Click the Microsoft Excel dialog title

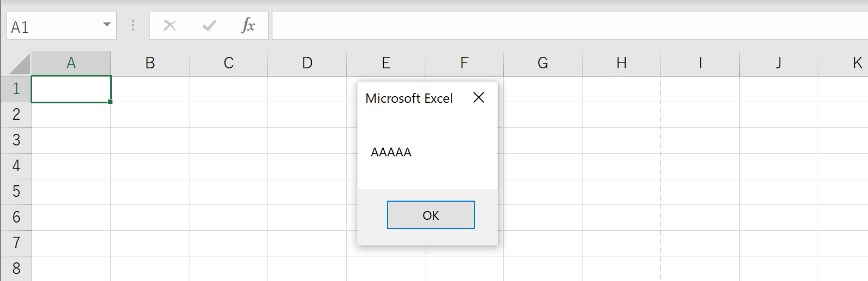coord(409,98)
